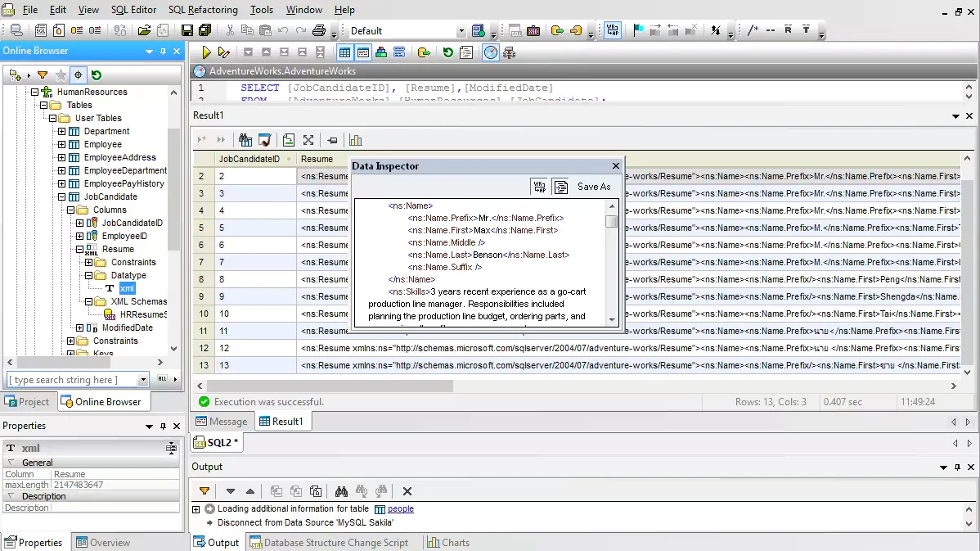Screen dimensions: 980x551
Task: Open the Default dropdown in the toolbar
Action: click(461, 31)
